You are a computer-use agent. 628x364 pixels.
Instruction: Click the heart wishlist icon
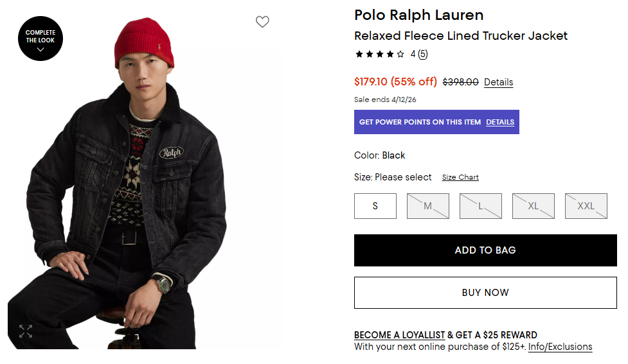[262, 22]
